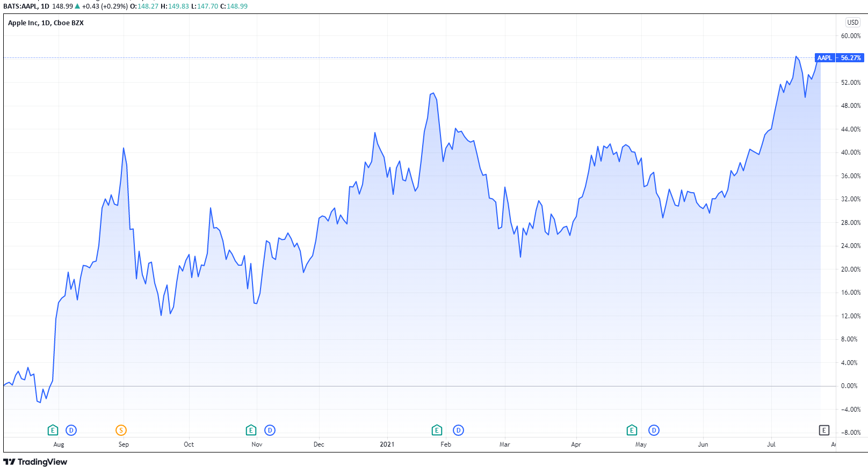Click the 52.00% price axis label
Image resolution: width=868 pixels, height=467 pixels.
(x=851, y=83)
